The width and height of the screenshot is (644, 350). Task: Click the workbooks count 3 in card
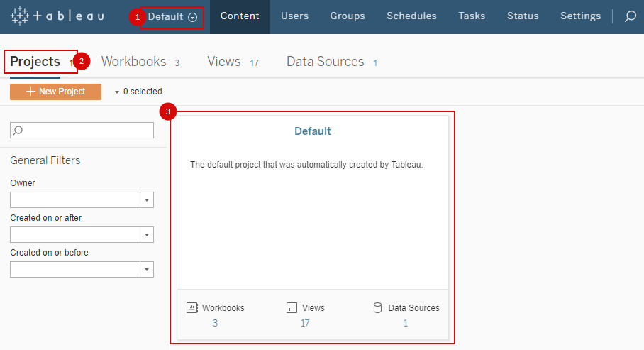(215, 323)
